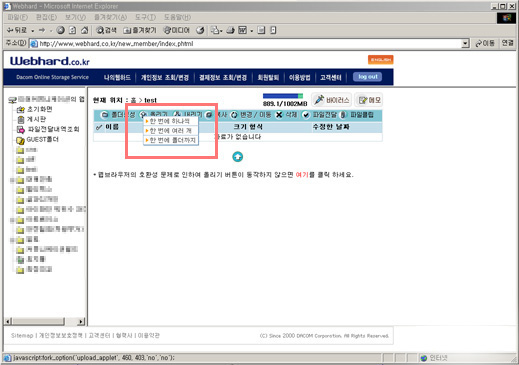Image resolution: width=519 pixels, height=365 pixels.
Task: Open the 고객센터 navigation tab
Action: [x=331, y=77]
